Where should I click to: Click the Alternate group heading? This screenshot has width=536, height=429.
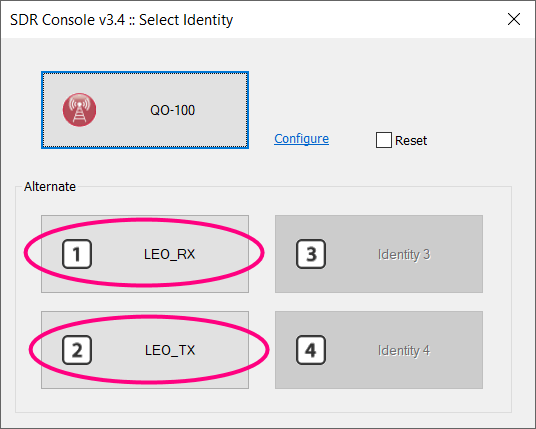click(x=50, y=187)
